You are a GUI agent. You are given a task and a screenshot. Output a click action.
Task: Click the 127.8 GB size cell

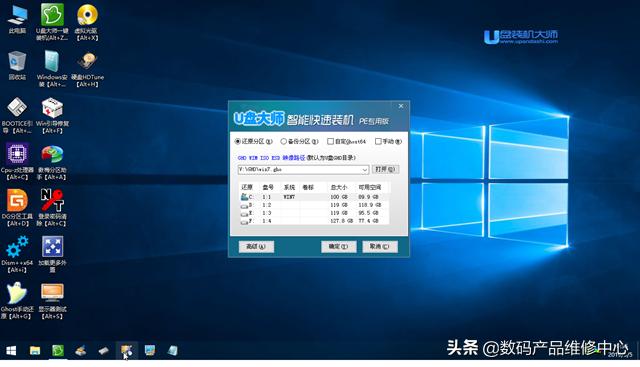pyautogui.click(x=342, y=221)
